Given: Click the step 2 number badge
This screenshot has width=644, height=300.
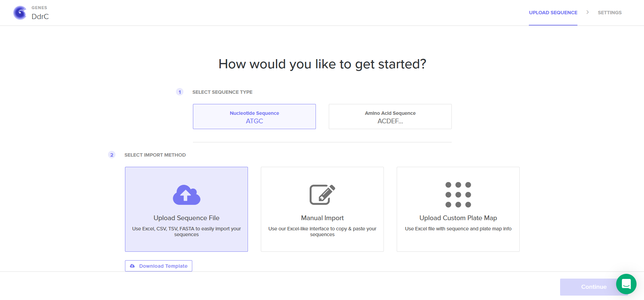Looking at the screenshot, I should pos(112,155).
